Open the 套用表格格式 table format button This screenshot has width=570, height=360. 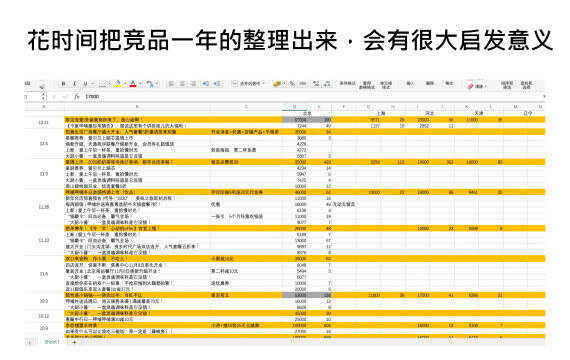367,85
